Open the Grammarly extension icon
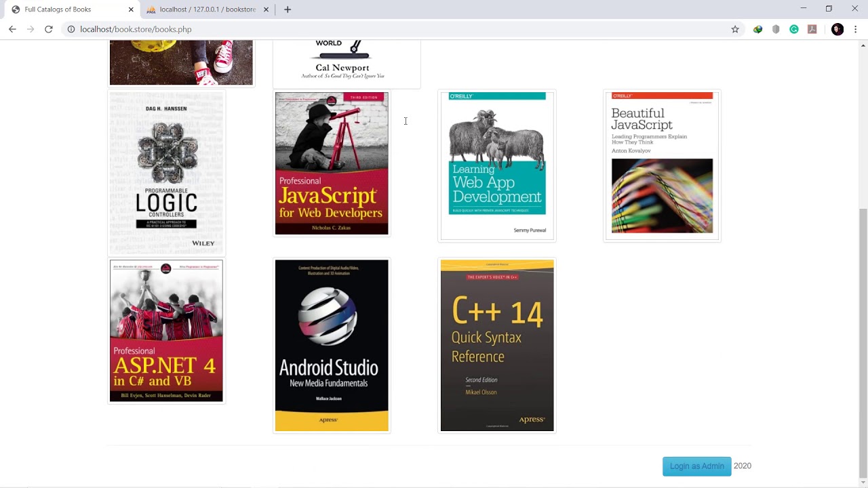The width and height of the screenshot is (868, 488). tap(794, 29)
